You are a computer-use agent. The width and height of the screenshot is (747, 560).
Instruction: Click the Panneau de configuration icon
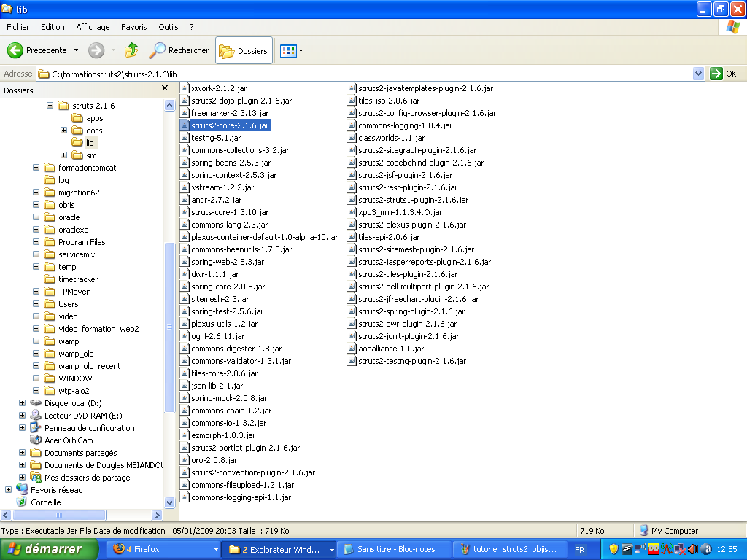(36, 428)
